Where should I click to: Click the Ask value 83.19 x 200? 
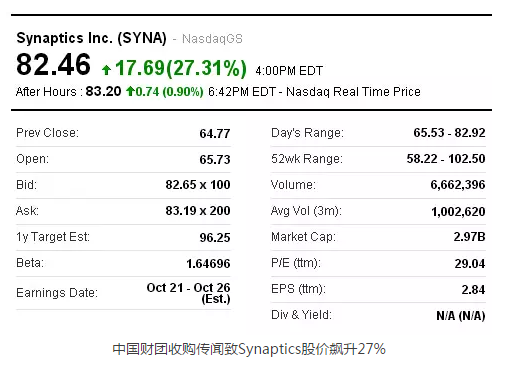point(198,211)
